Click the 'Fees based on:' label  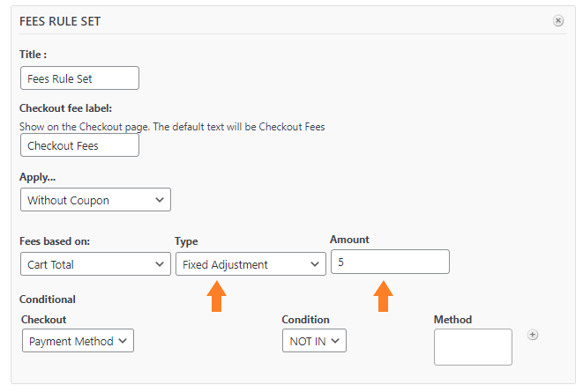pyautogui.click(x=55, y=241)
